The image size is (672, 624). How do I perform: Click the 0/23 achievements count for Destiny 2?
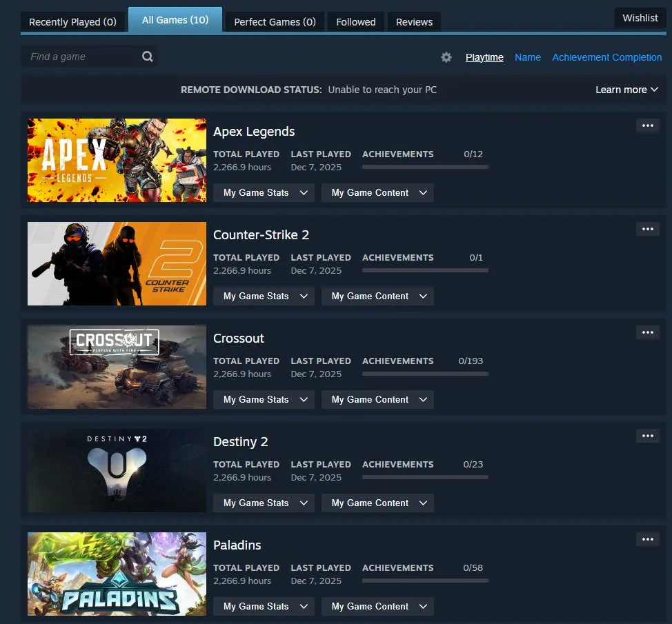(473, 464)
